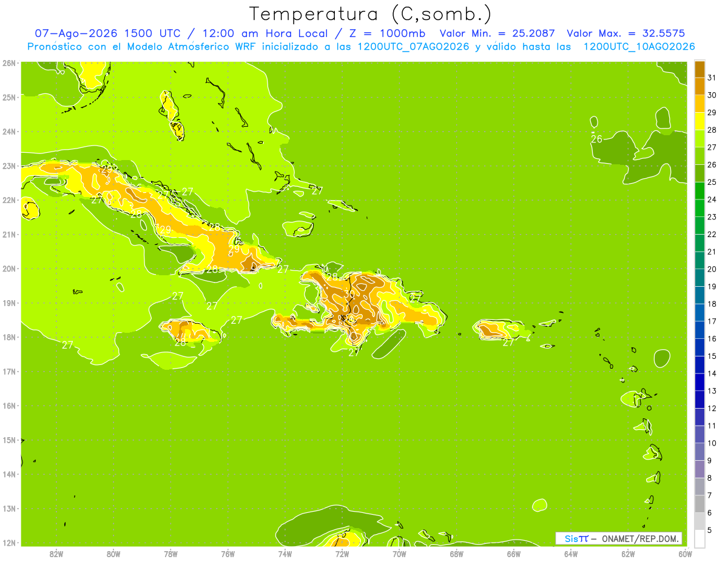This screenshot has width=728, height=562.
Task: Click the orange legend swatch between 29 and 30
Action: pyautogui.click(x=700, y=104)
